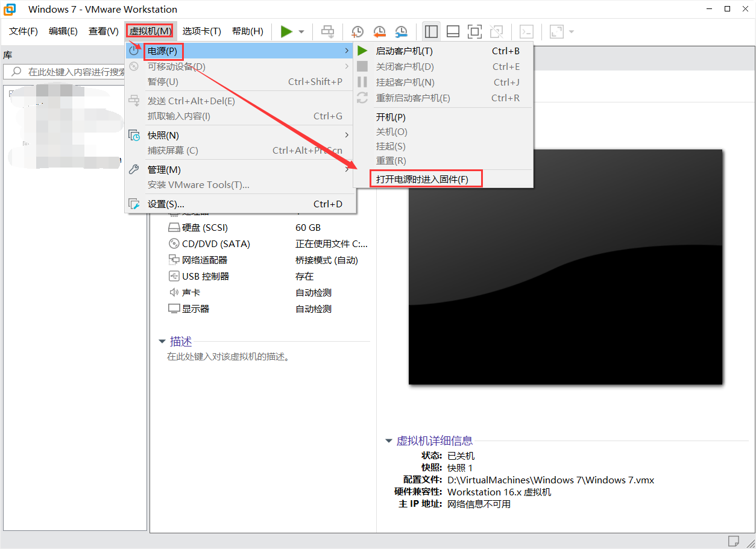Image resolution: width=756 pixels, height=549 pixels.
Task: Select the 电源(P) menu entry
Action: click(240, 51)
